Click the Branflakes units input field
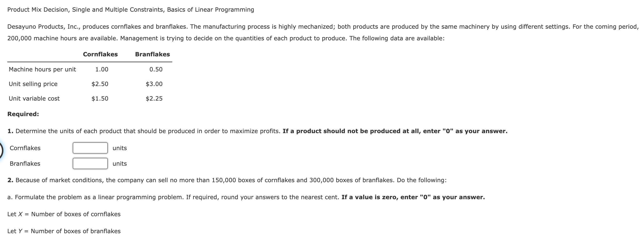Screen dimensions: 644x240 point(90,163)
